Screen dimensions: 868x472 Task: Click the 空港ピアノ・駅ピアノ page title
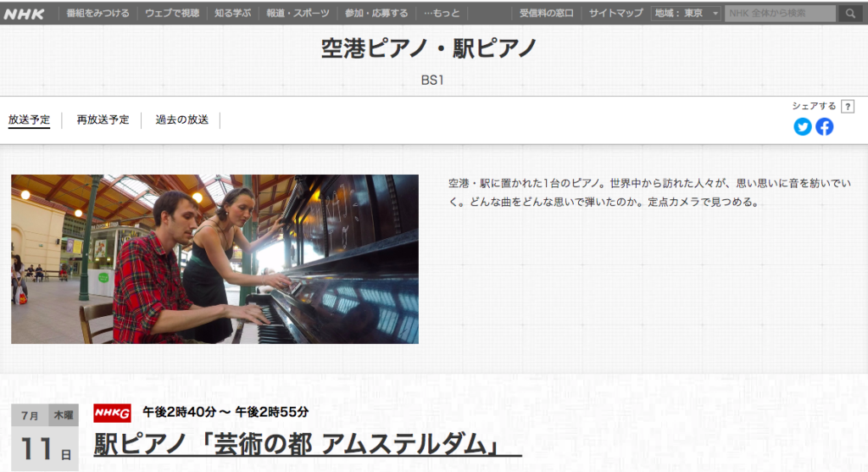click(429, 48)
